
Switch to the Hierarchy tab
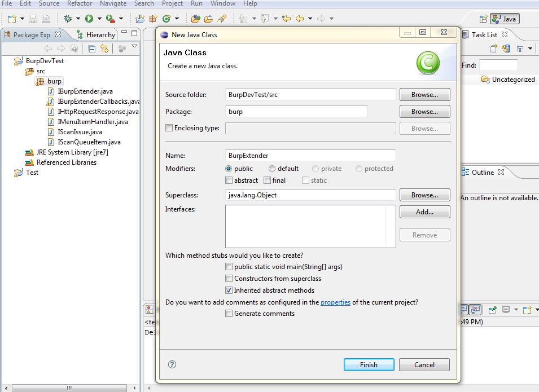click(x=97, y=35)
